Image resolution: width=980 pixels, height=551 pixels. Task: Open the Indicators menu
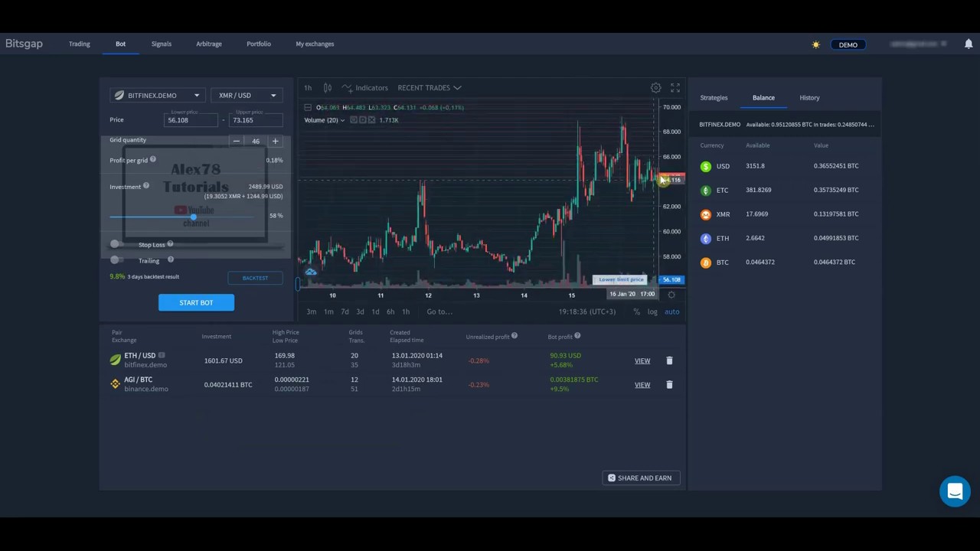(365, 88)
